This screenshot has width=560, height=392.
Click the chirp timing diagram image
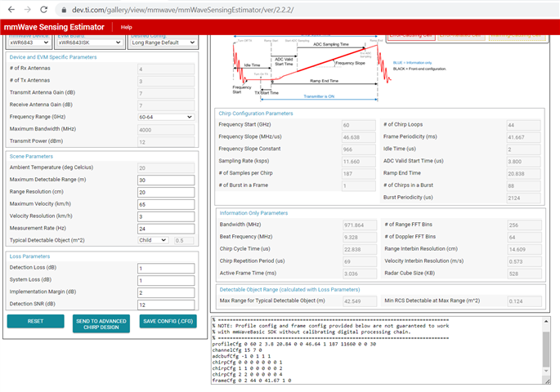click(x=311, y=69)
